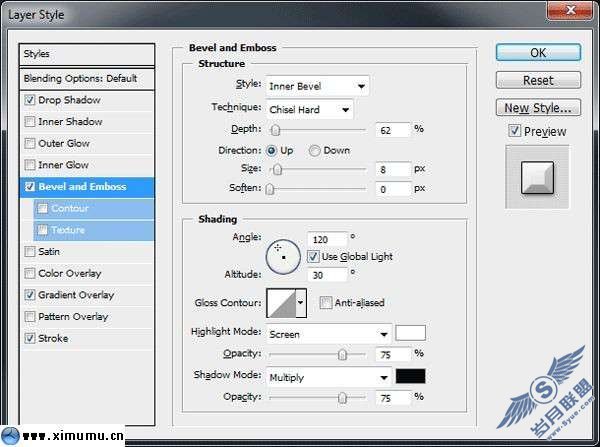Click the Highlight Opacity field showing 75
The image size is (600, 447).
[x=393, y=355]
